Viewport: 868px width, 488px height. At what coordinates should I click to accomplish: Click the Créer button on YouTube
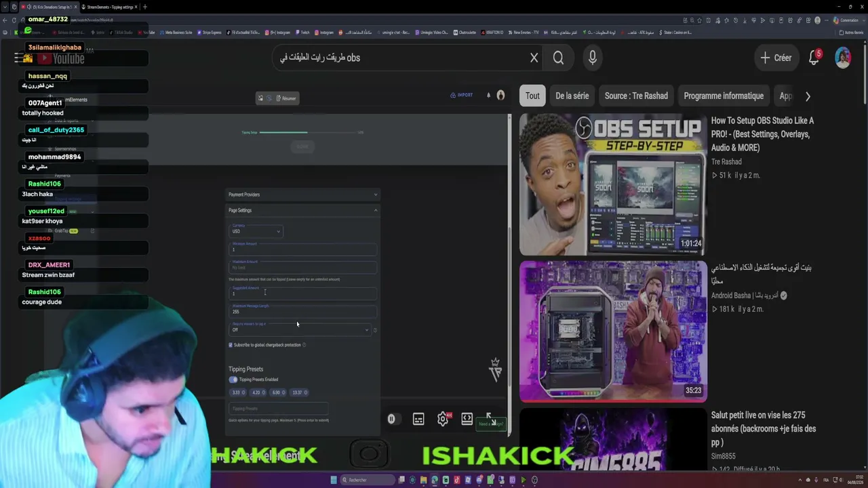(776, 58)
